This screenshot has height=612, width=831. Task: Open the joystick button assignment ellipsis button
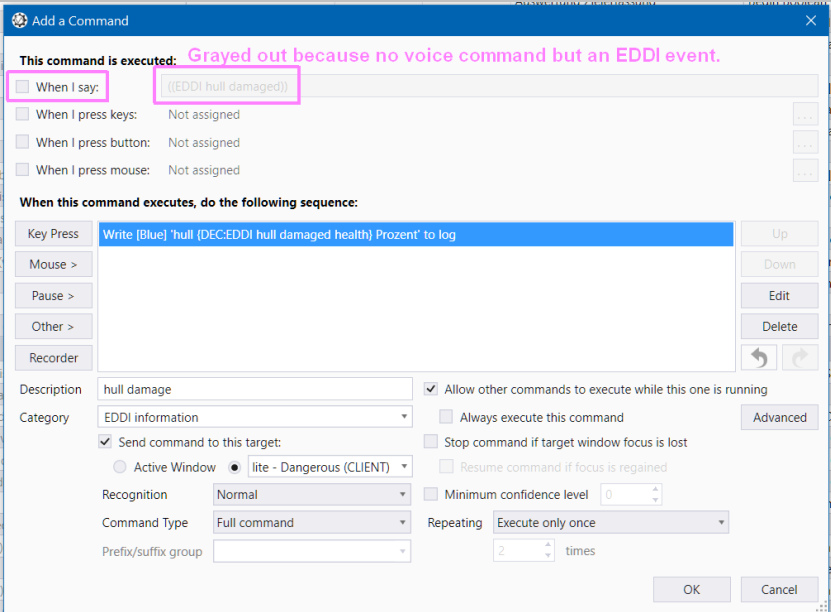[805, 143]
